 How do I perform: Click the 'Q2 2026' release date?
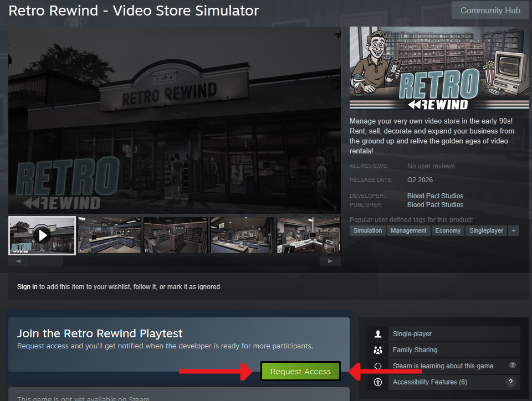tap(420, 180)
